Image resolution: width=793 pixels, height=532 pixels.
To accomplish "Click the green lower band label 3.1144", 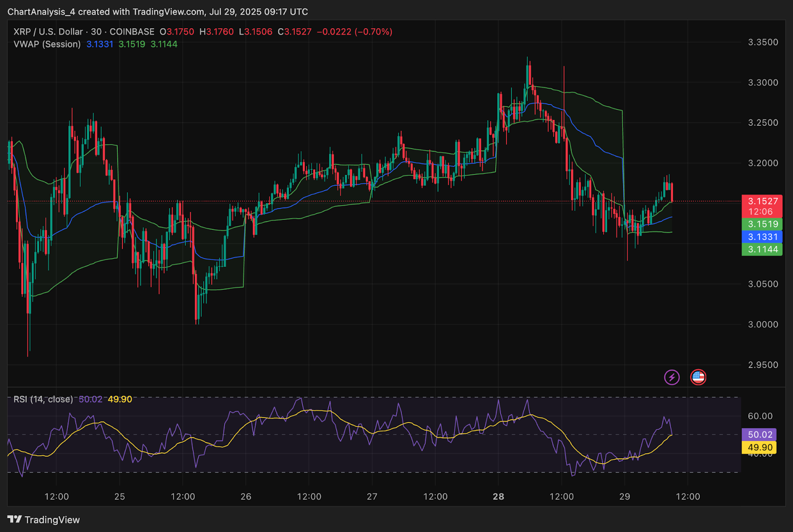I will pos(762,249).
